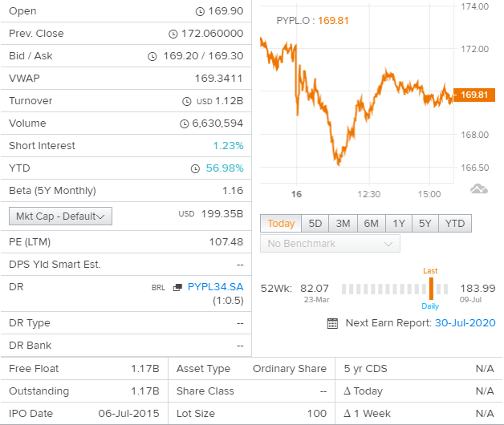The width and height of the screenshot is (504, 425).
Task: Click the clock icon next to Volume
Action: click(x=184, y=123)
